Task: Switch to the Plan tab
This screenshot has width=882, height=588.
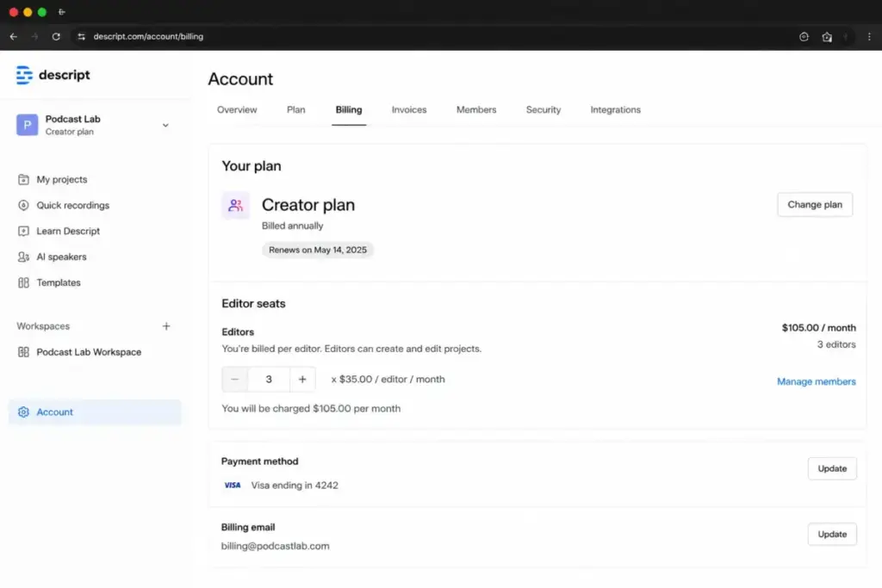Action: pyautogui.click(x=296, y=109)
